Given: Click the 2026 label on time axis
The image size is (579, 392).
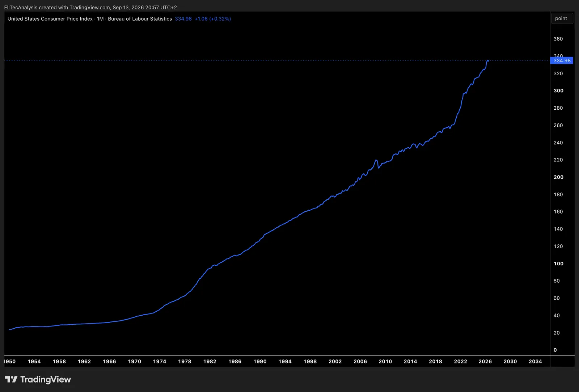Looking at the screenshot, I should (485, 361).
